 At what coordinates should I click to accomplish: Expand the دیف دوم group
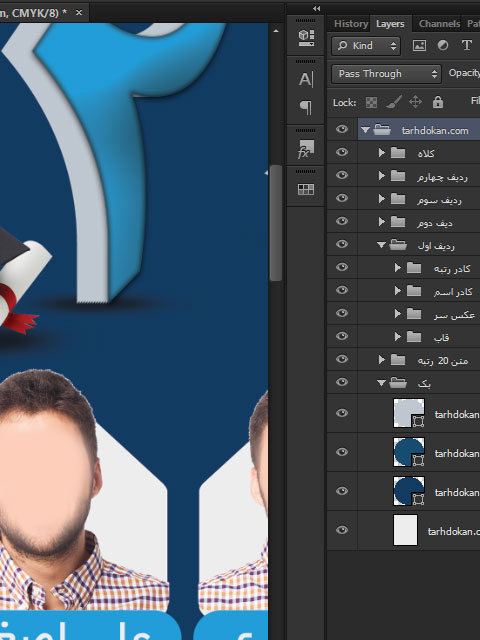(x=382, y=222)
